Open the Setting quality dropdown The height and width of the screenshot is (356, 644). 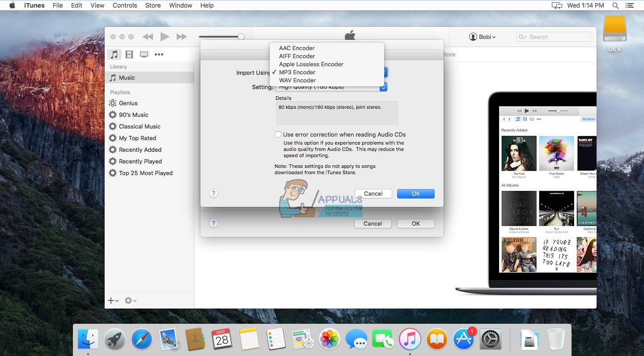[331, 87]
